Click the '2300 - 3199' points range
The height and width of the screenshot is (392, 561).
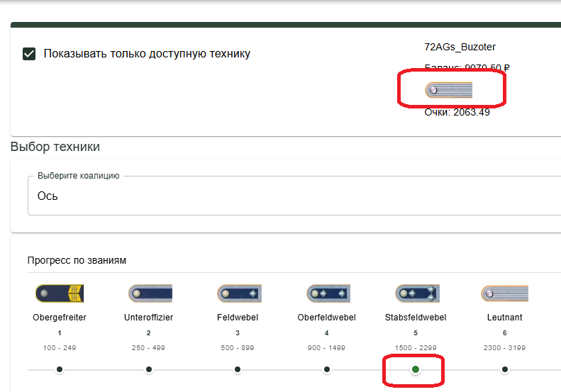coord(505,347)
